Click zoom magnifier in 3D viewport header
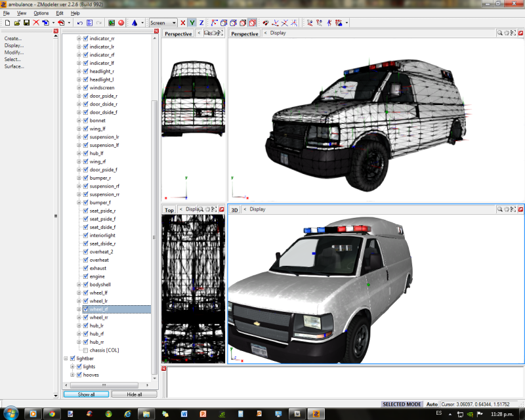 pos(499,209)
